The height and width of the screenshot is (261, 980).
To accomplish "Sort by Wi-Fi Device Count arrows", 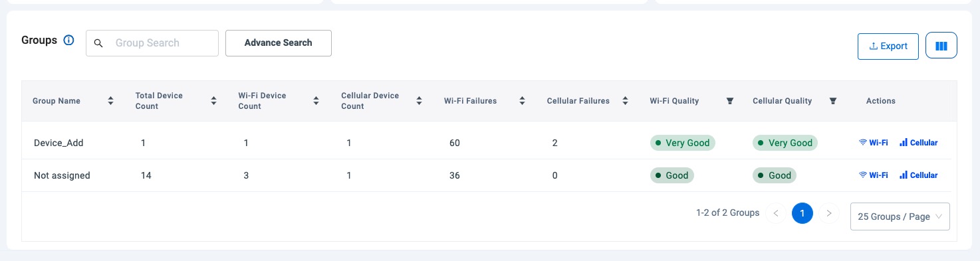I will click(316, 101).
